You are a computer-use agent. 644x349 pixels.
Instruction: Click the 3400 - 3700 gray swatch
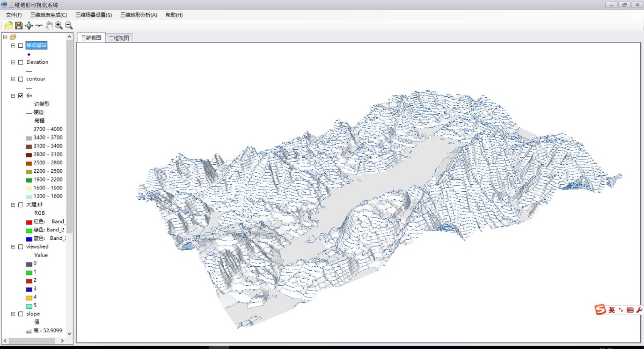click(x=29, y=138)
